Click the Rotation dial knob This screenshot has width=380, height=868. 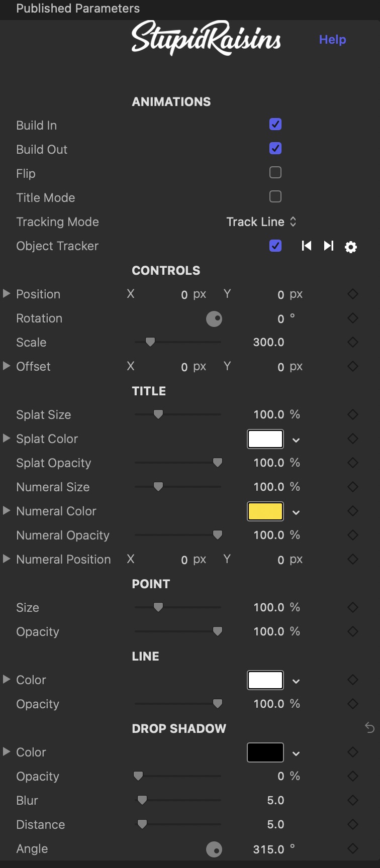point(214,318)
